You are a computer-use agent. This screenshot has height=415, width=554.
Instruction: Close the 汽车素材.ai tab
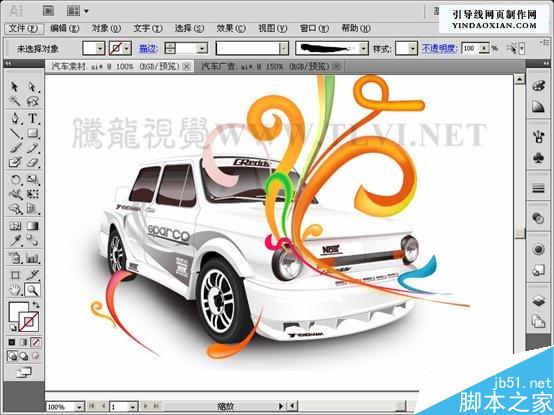pyautogui.click(x=187, y=66)
